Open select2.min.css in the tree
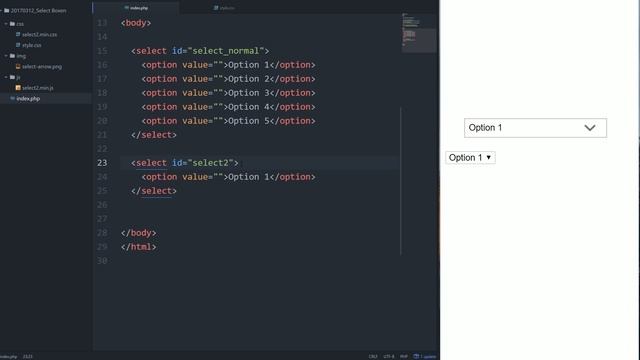640x360 pixels. [x=40, y=35]
